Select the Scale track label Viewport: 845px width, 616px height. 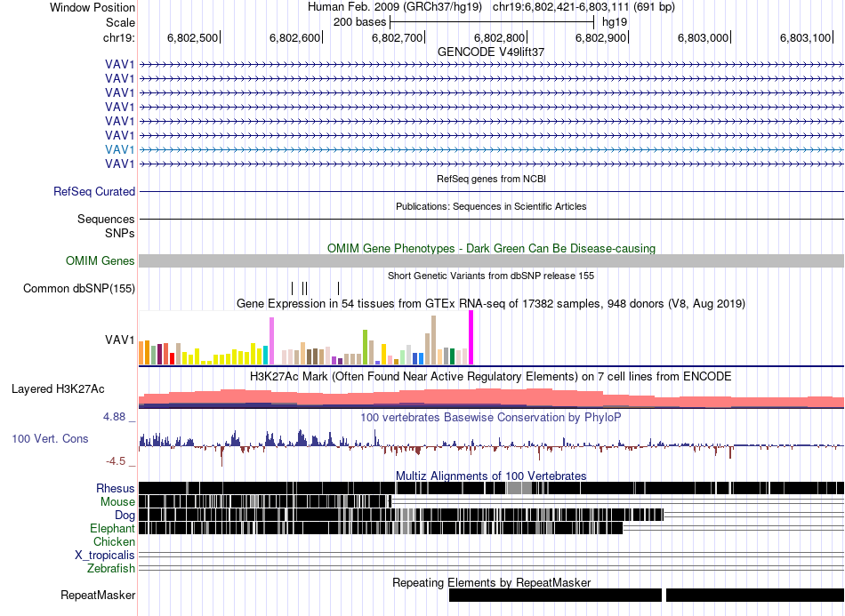pyautogui.click(x=120, y=22)
